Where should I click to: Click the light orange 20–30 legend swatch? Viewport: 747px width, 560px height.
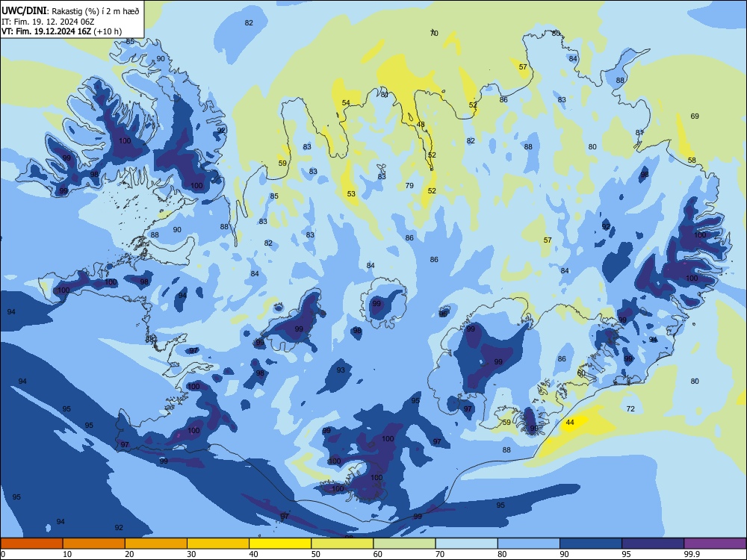[156, 544]
